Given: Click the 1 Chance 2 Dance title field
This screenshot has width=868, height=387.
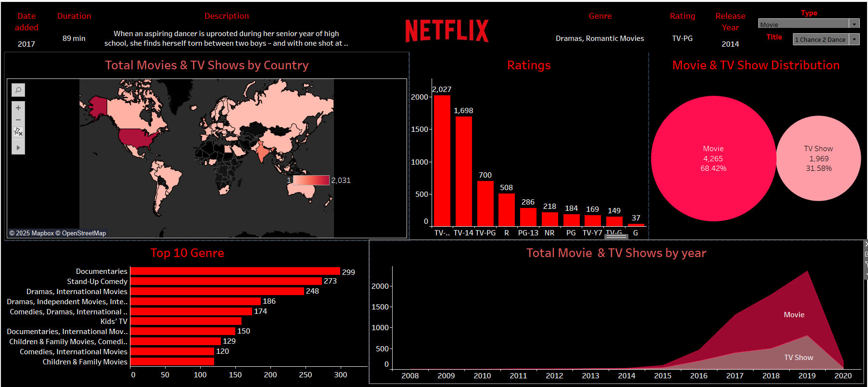Looking at the screenshot, I should 821,39.
